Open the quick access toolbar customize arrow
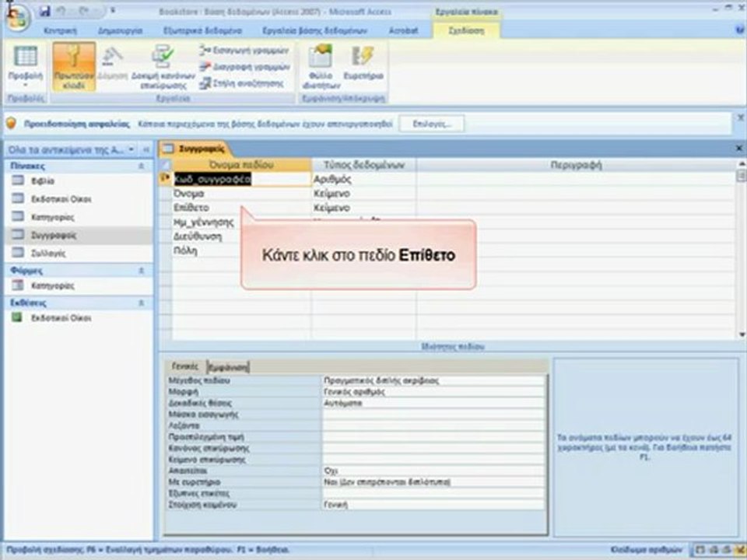 (x=114, y=10)
